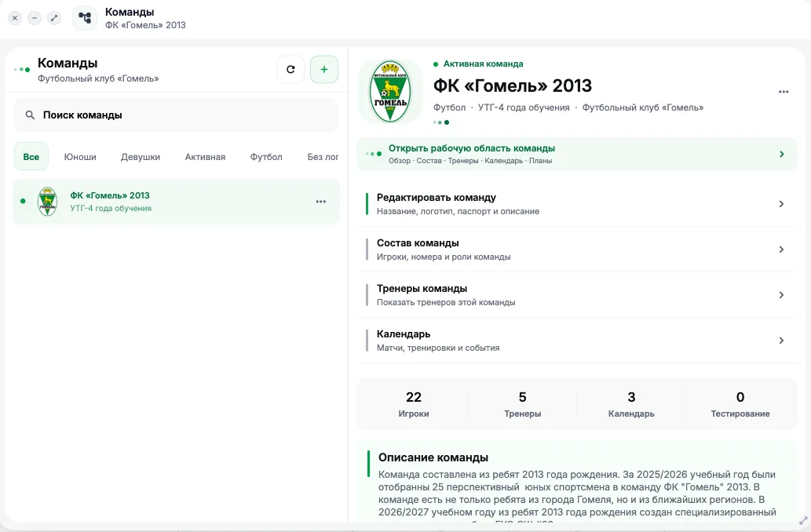
Task: Select the Активная filter tab
Action: click(206, 157)
